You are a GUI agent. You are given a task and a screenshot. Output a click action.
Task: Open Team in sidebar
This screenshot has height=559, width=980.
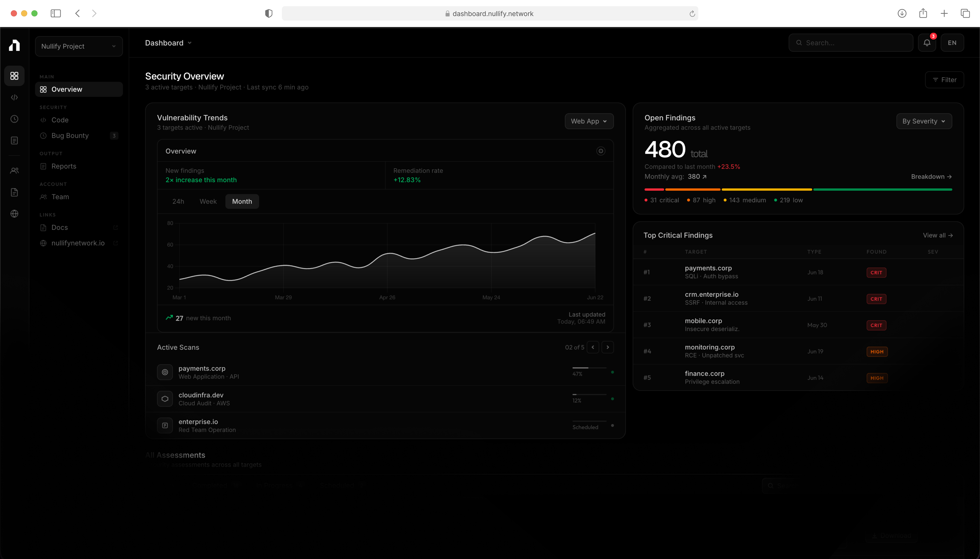(x=79, y=197)
